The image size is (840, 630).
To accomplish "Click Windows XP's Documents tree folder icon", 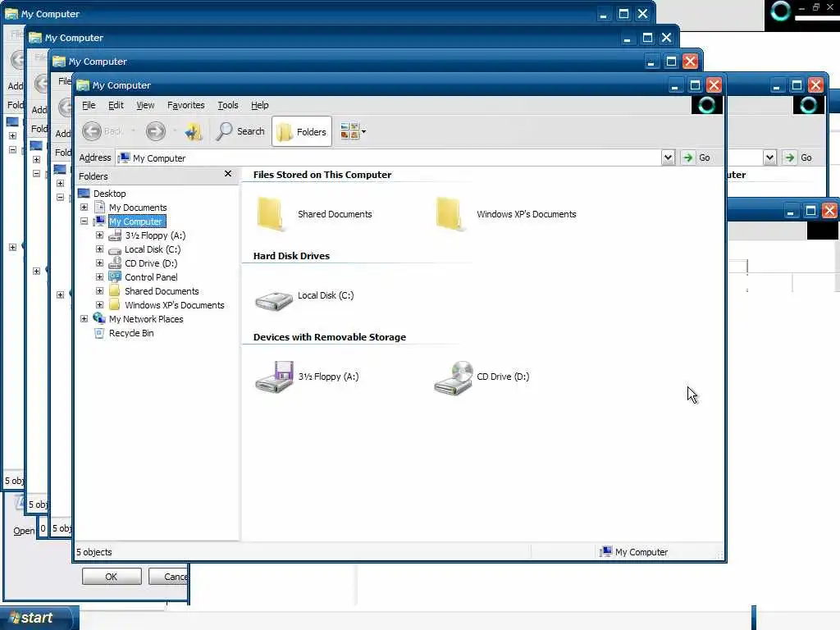I will point(114,304).
